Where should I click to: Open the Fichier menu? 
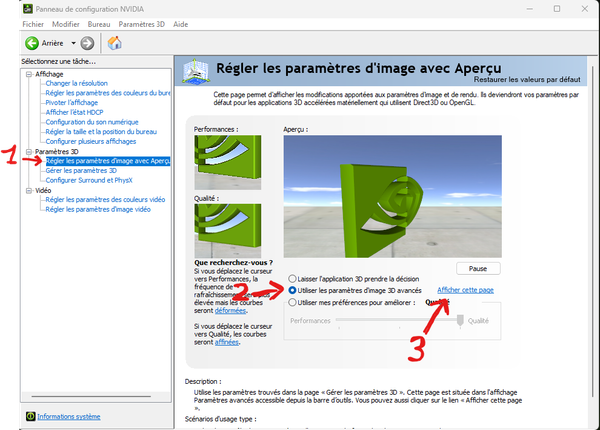coord(33,24)
